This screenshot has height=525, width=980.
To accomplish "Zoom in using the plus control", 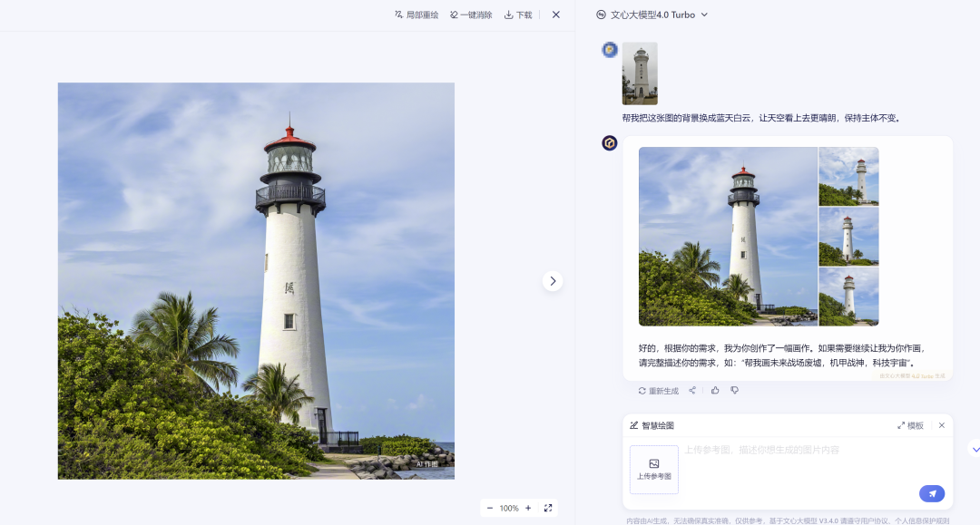I will tap(528, 508).
